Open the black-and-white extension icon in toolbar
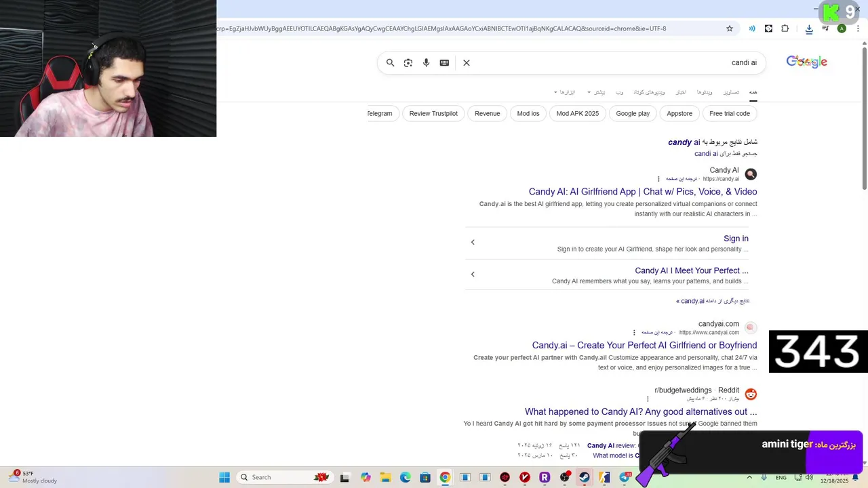Image resolution: width=868 pixels, height=488 pixels. point(768,28)
